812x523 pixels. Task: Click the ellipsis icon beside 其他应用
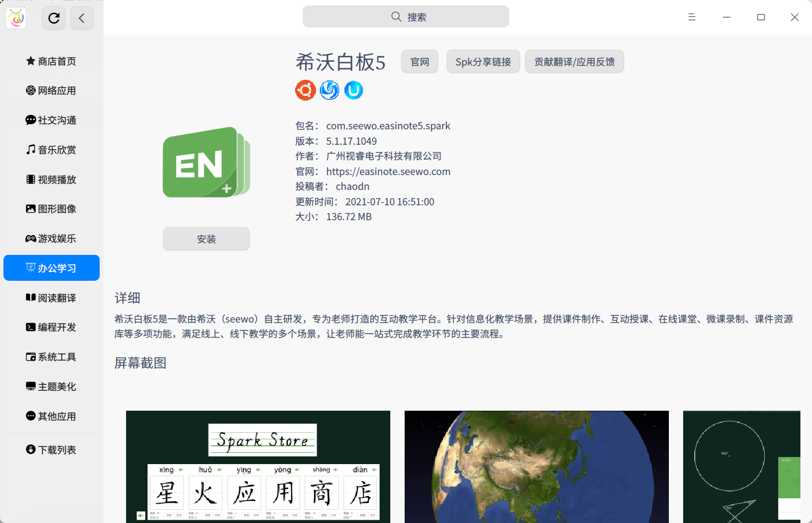(31, 416)
